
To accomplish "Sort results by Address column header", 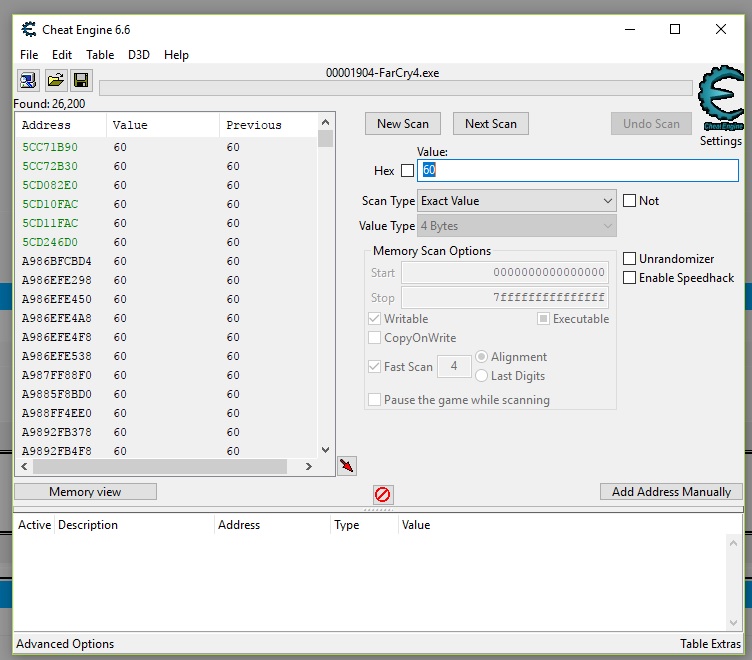I will (61, 125).
